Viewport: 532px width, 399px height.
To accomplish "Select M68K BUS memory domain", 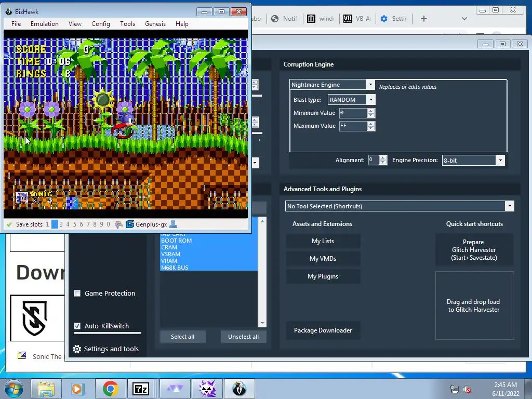I will tap(209, 268).
